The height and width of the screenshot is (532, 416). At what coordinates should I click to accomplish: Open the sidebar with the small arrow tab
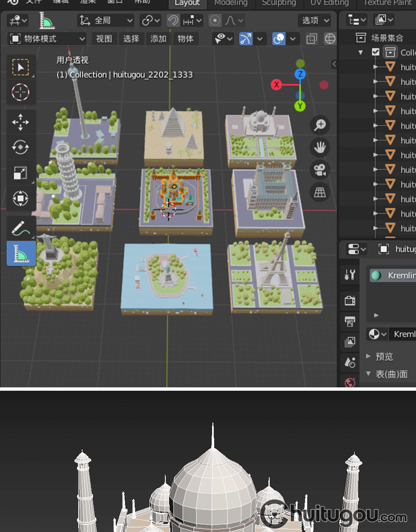point(334,64)
